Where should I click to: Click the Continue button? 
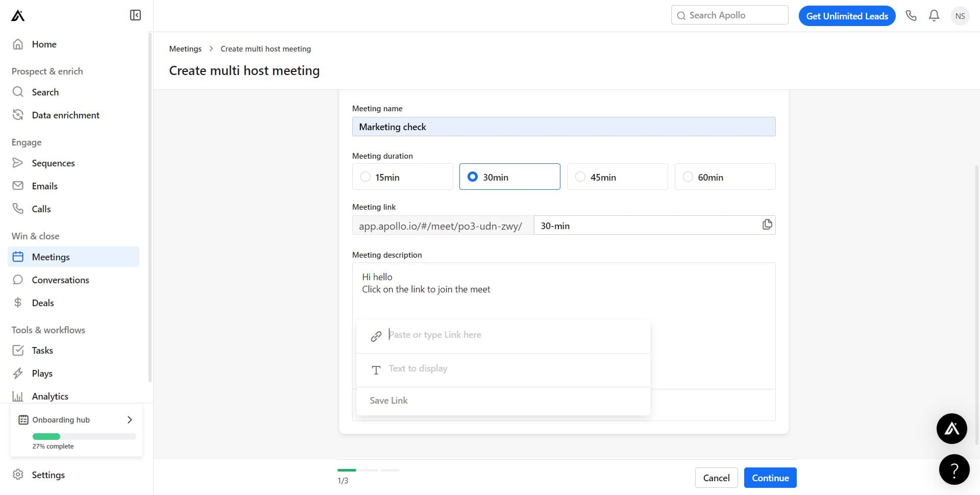click(770, 477)
